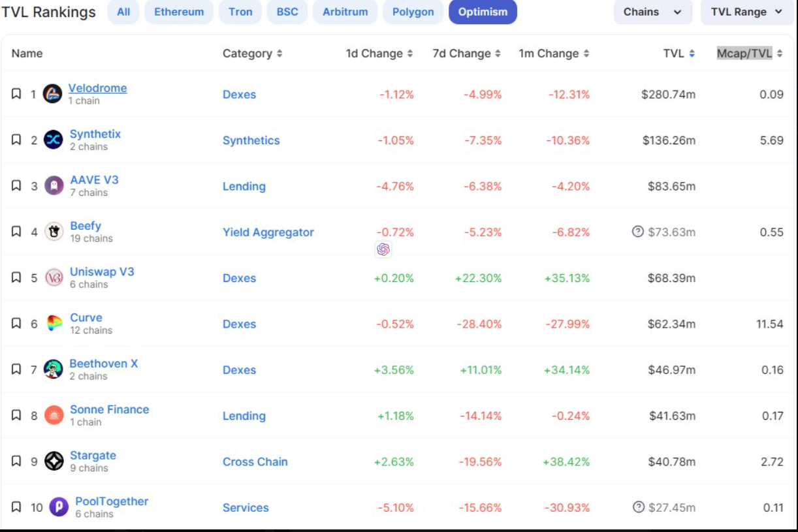Open the Curve protocol link
This screenshot has height=532, width=798.
pos(86,318)
